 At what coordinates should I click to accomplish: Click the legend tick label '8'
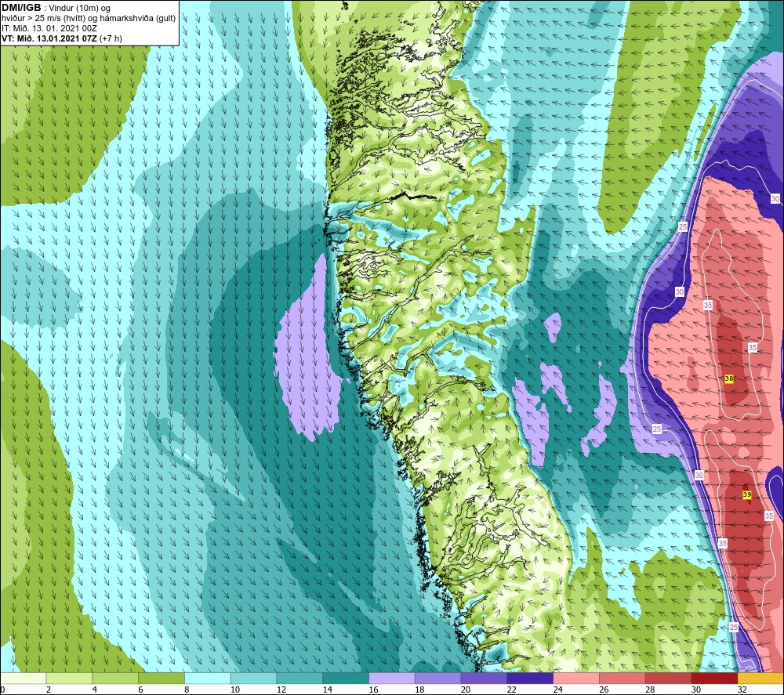tap(187, 690)
